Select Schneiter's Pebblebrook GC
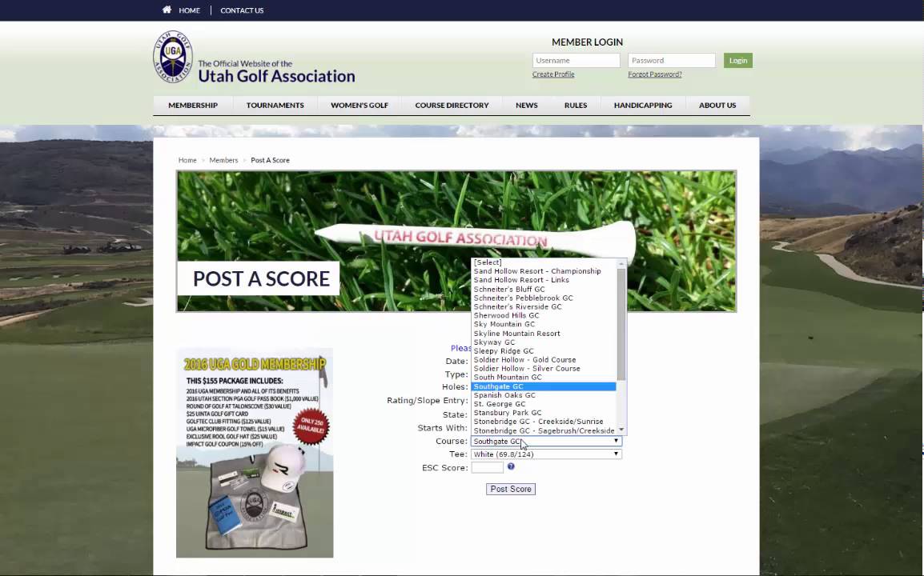Image resolution: width=924 pixels, height=576 pixels. tap(544, 298)
